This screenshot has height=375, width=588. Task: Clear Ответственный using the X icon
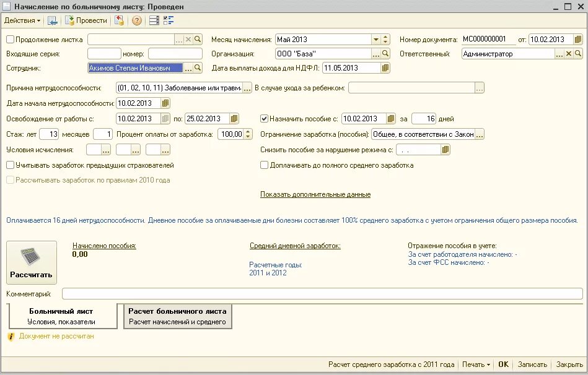point(569,53)
